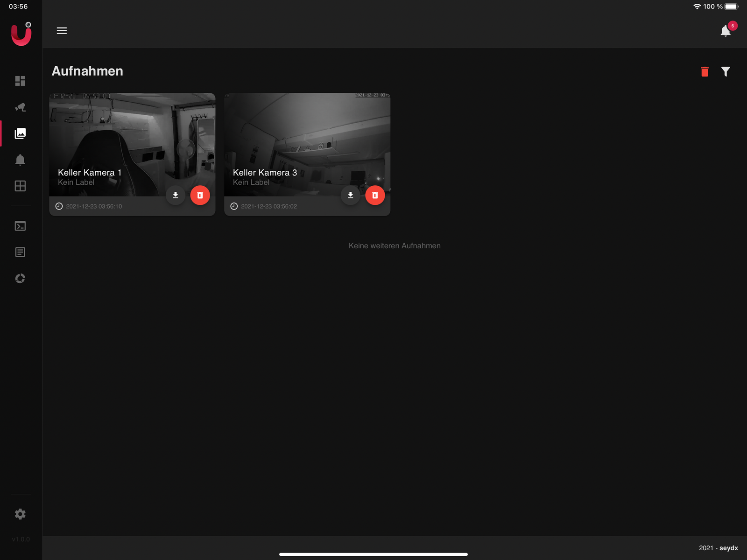Open the Log page in sidebar
The width and height of the screenshot is (747, 560).
20,252
